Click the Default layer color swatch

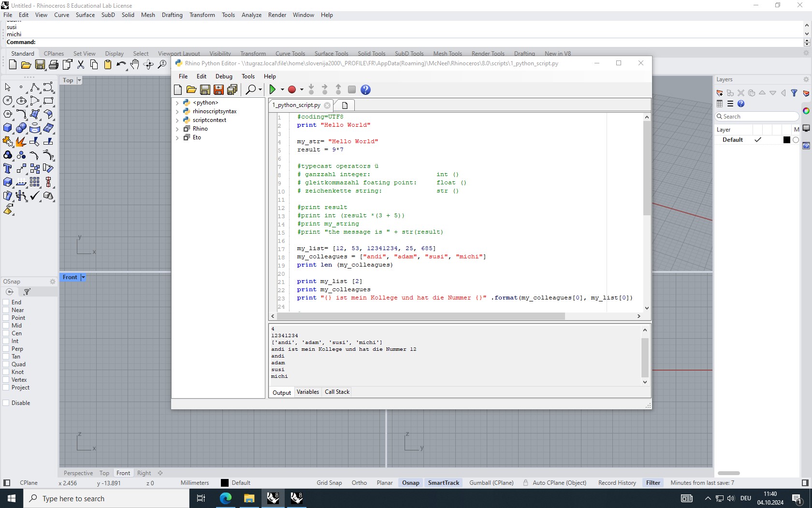point(786,139)
